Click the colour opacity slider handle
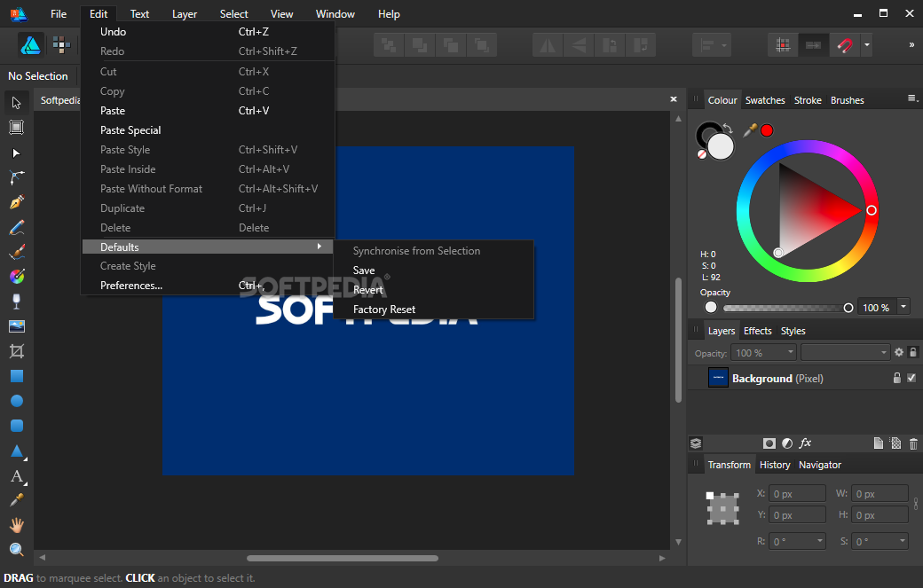The width and height of the screenshot is (923, 588). (x=848, y=308)
